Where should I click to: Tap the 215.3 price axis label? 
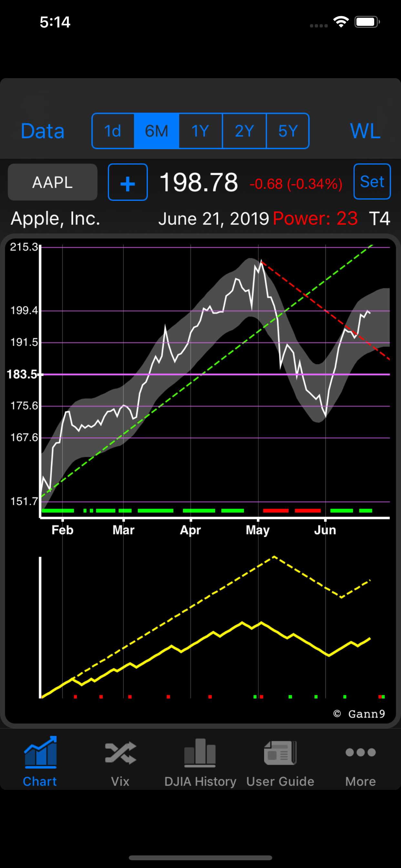point(24,247)
